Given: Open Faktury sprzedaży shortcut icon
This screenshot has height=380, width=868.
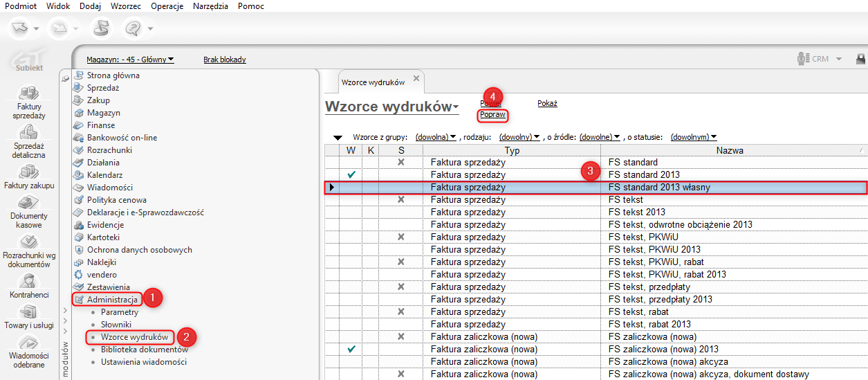Looking at the screenshot, I should click(29, 93).
